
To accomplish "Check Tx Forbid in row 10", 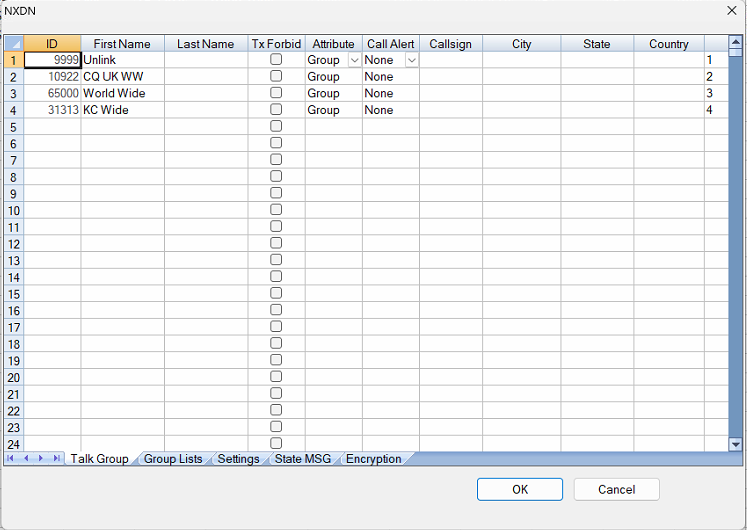I will click(x=276, y=210).
